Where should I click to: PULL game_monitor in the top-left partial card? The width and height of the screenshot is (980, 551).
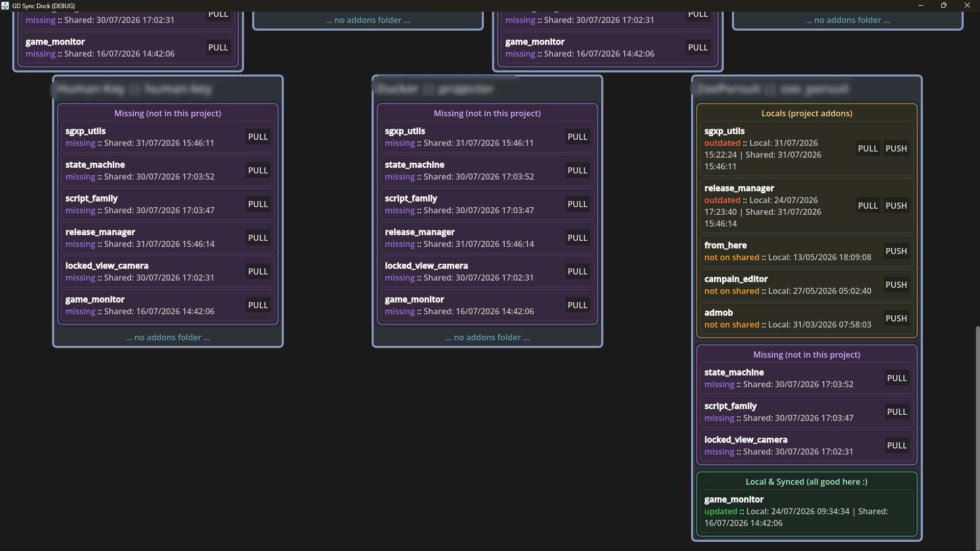(218, 47)
